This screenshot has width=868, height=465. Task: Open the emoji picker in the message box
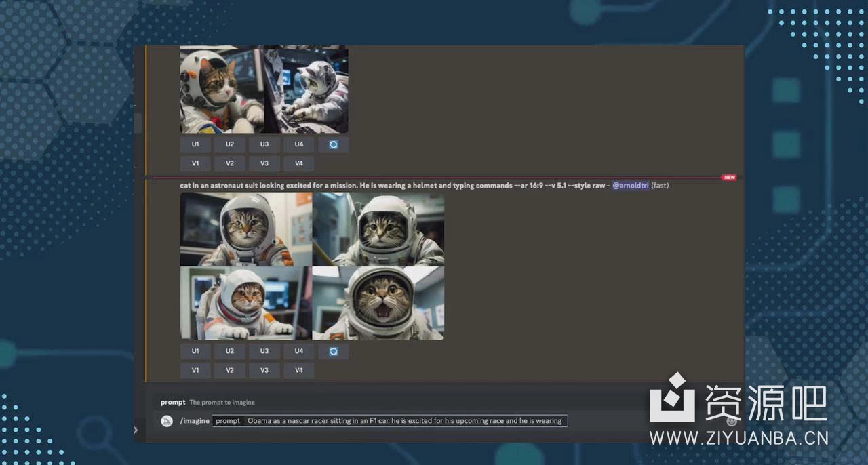(x=731, y=421)
